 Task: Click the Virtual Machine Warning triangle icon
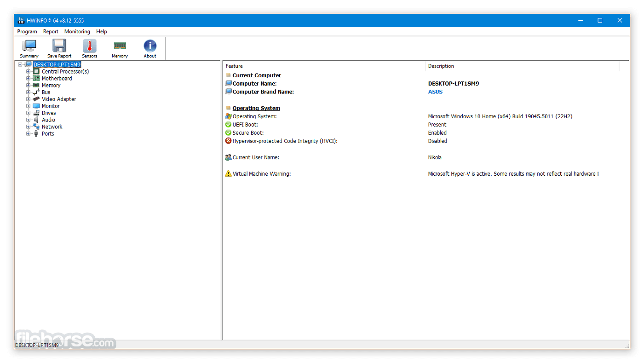click(x=228, y=173)
